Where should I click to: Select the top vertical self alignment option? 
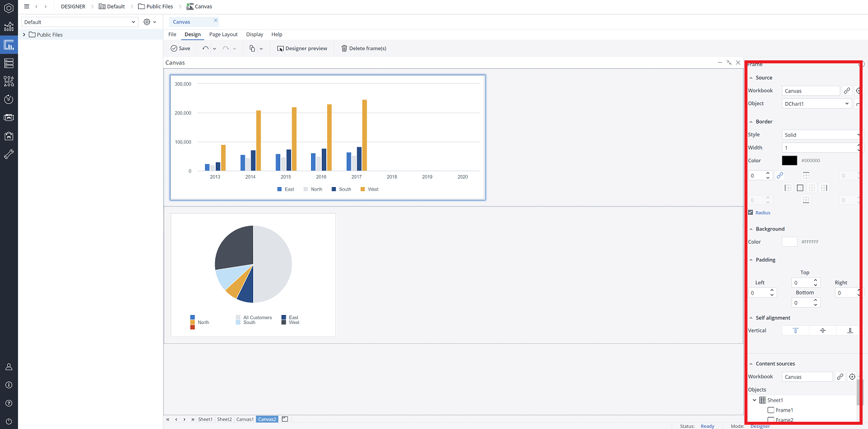[x=795, y=330]
